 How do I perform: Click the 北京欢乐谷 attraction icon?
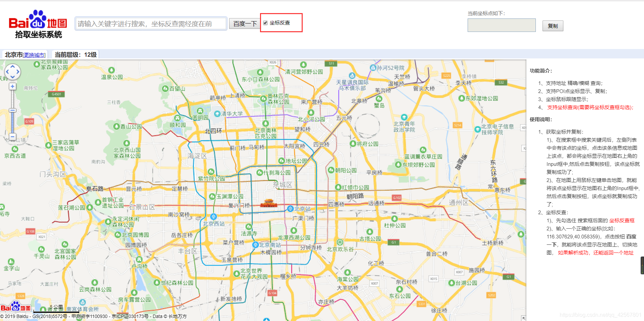tap(340, 242)
